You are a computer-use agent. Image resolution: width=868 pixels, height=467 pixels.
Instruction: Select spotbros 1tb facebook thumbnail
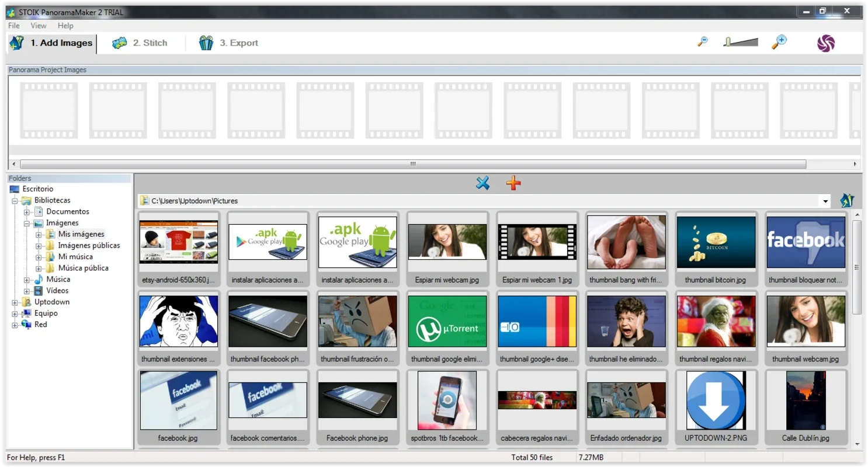447,407
